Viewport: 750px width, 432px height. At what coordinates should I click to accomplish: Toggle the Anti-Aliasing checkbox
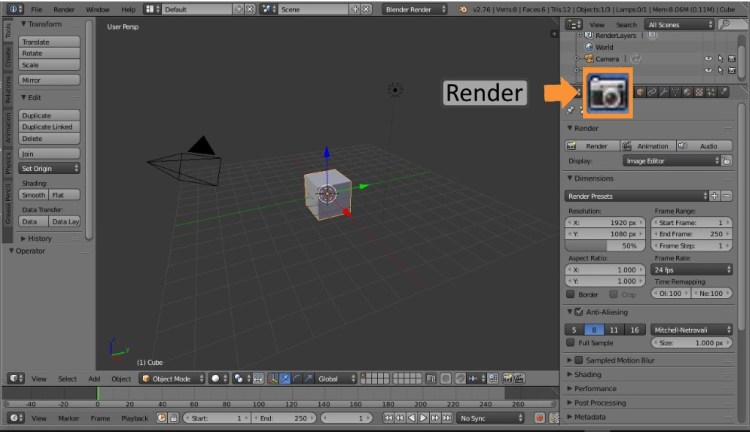point(579,312)
